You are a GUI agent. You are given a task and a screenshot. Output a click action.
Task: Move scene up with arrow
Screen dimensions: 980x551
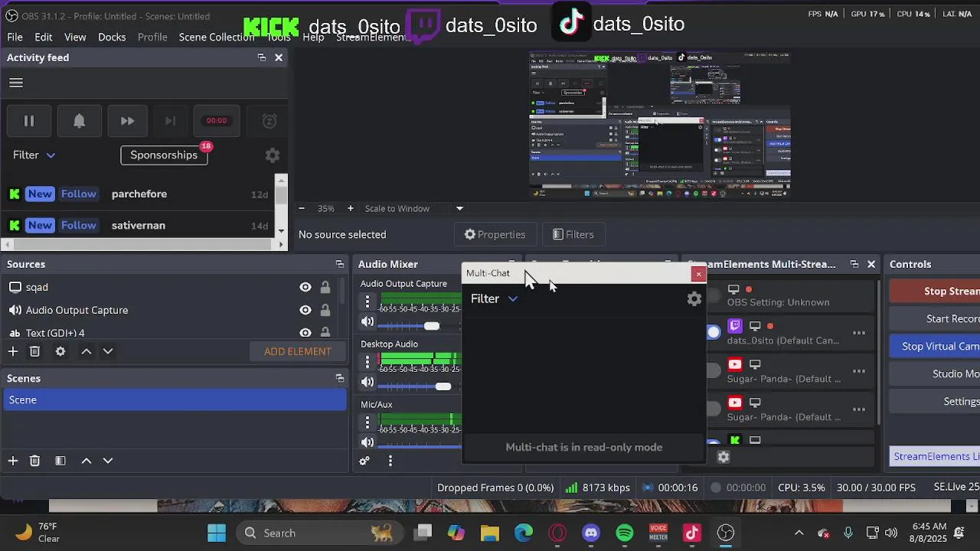pos(87,461)
